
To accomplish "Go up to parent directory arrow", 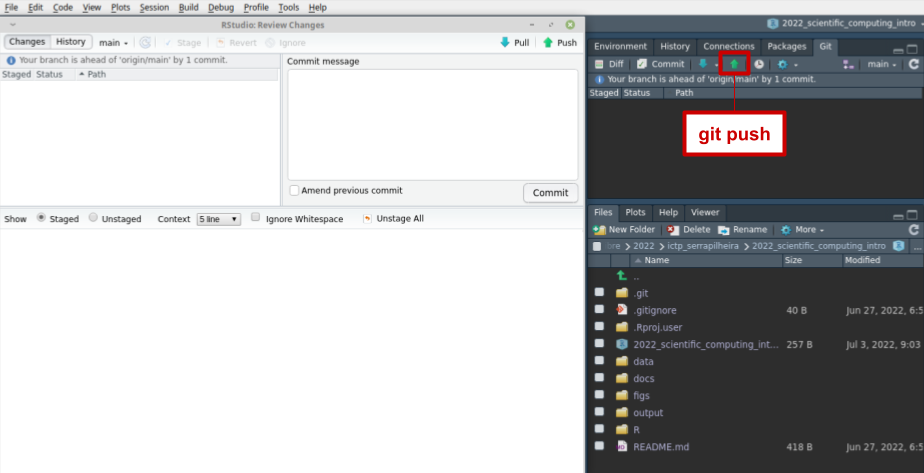I will tap(621, 276).
